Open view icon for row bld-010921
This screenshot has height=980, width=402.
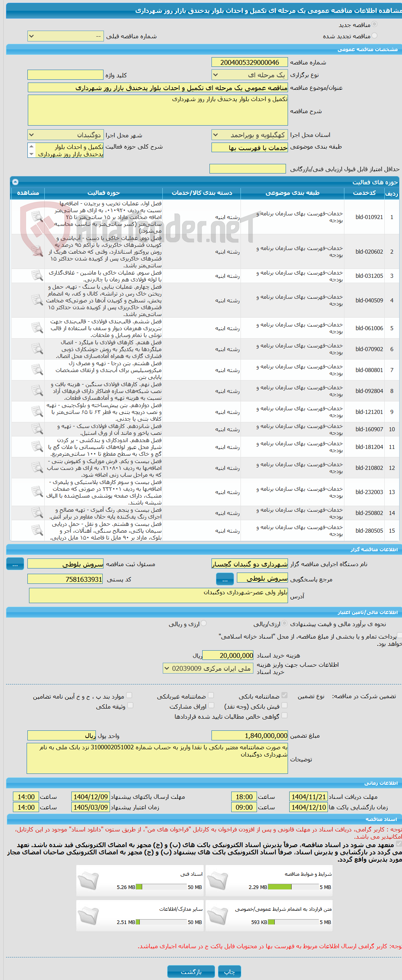click(x=37, y=217)
